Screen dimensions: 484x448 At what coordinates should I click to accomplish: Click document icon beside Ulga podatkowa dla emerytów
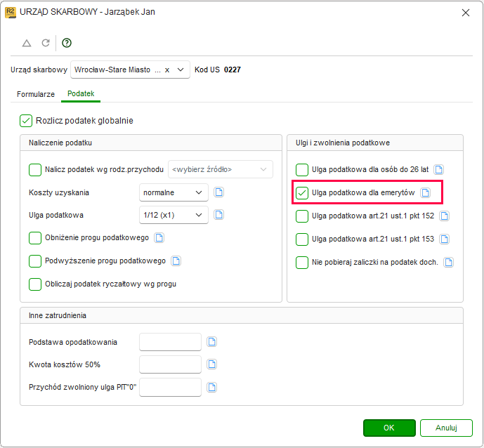(426, 193)
